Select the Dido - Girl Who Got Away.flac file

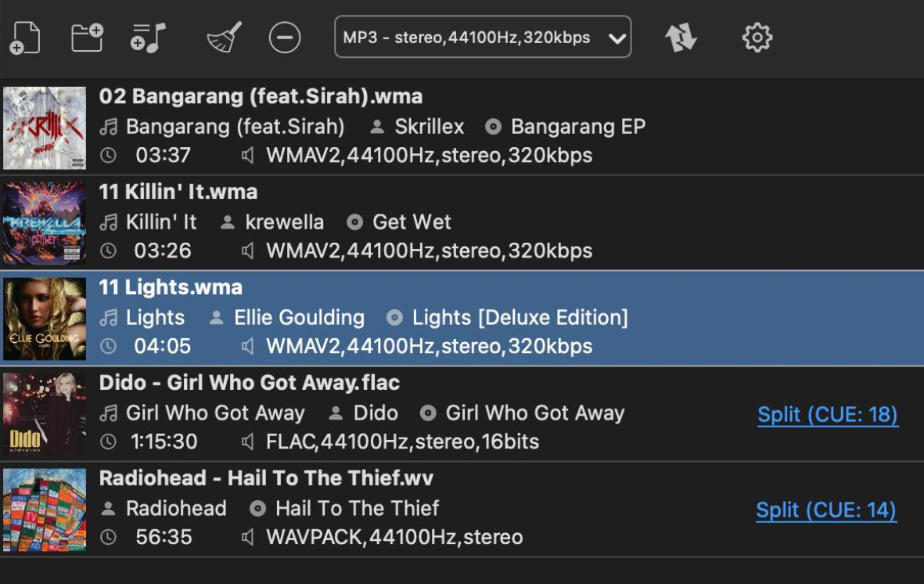[x=462, y=413]
